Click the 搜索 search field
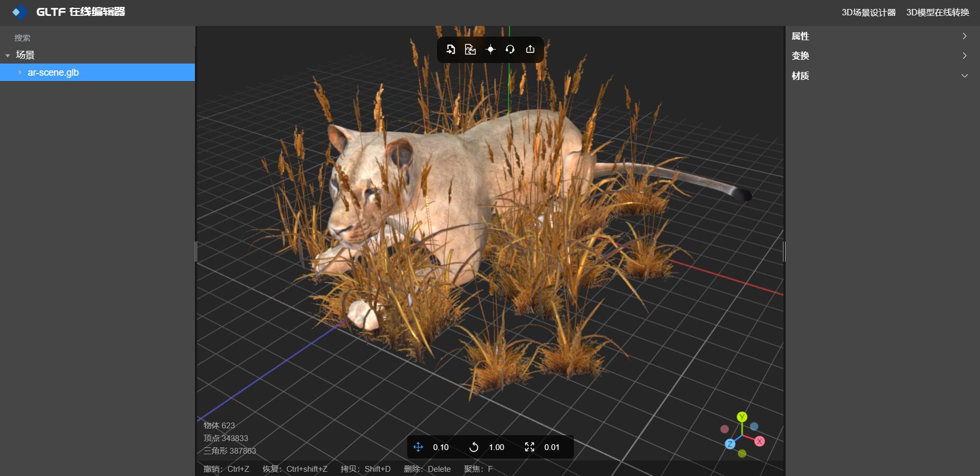The height and width of the screenshot is (476, 980). [97, 38]
